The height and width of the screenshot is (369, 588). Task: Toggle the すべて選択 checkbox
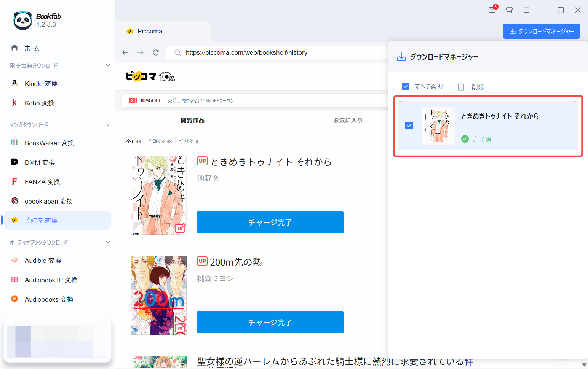tap(406, 86)
